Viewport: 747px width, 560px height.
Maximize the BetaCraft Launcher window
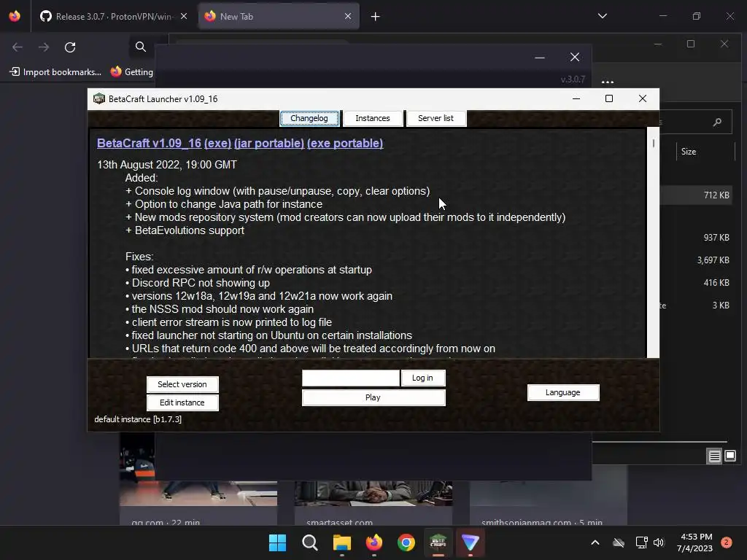609,98
